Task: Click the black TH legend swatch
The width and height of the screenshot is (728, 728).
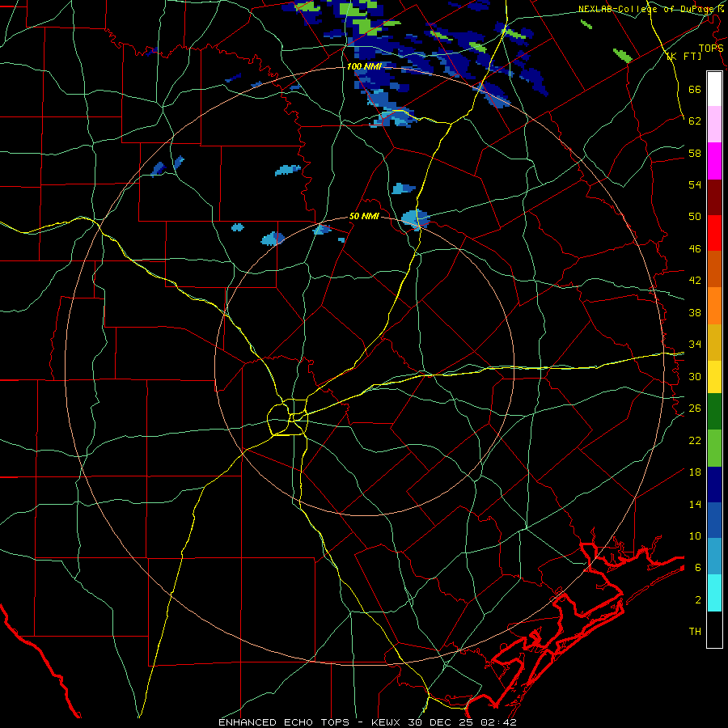Action: [714, 629]
